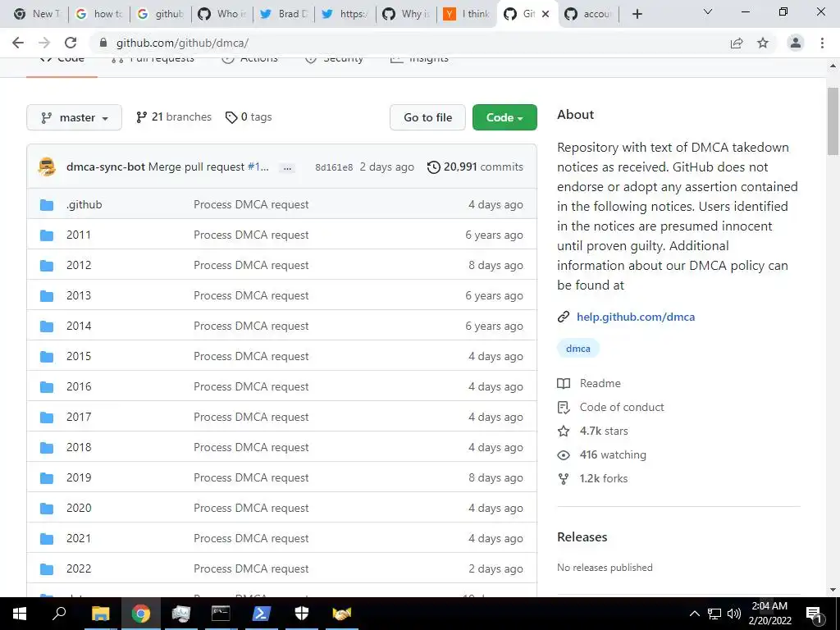Screen dimensions: 840x630
Task: Open the master branch dropdown
Action: click(x=75, y=117)
